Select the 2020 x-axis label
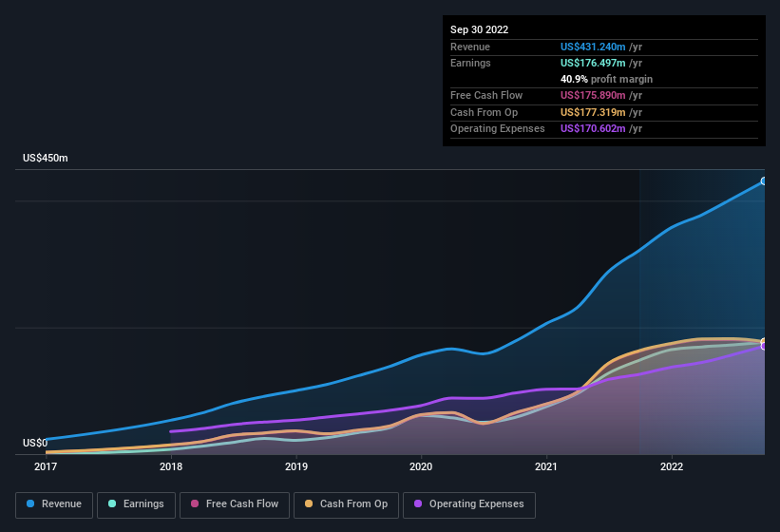The image size is (780, 532). click(x=421, y=466)
